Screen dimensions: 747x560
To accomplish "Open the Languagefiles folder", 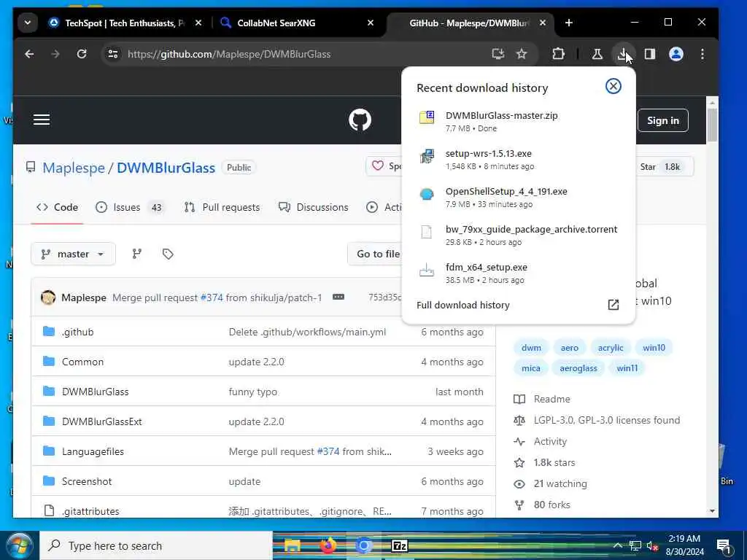I will click(x=93, y=451).
